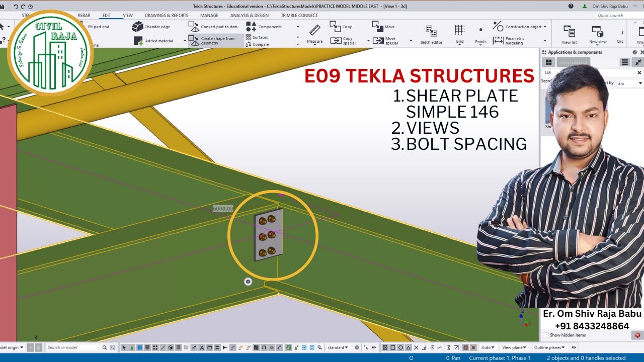
Task: Click the Components ribbon command
Action: (264, 27)
